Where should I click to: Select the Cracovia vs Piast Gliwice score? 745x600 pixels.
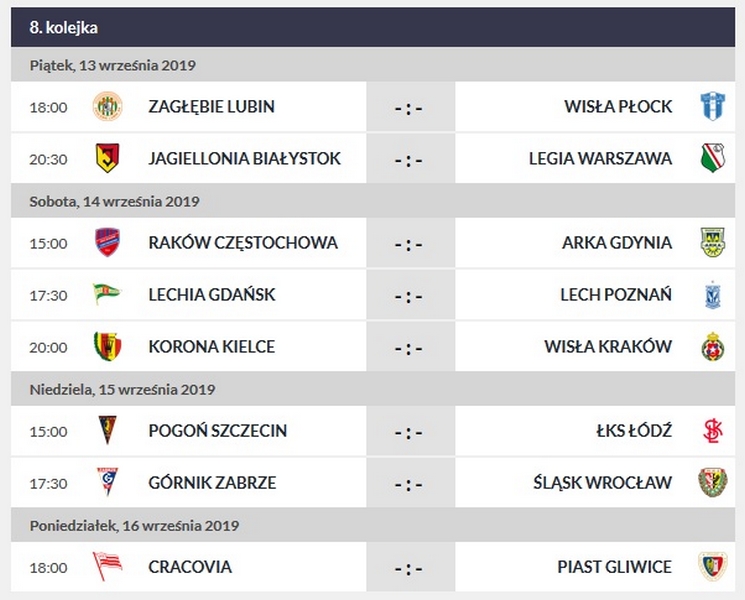(x=408, y=568)
